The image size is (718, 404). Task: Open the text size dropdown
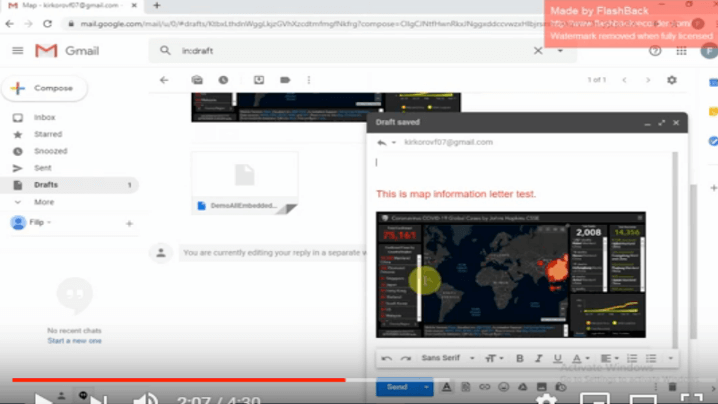(x=494, y=359)
